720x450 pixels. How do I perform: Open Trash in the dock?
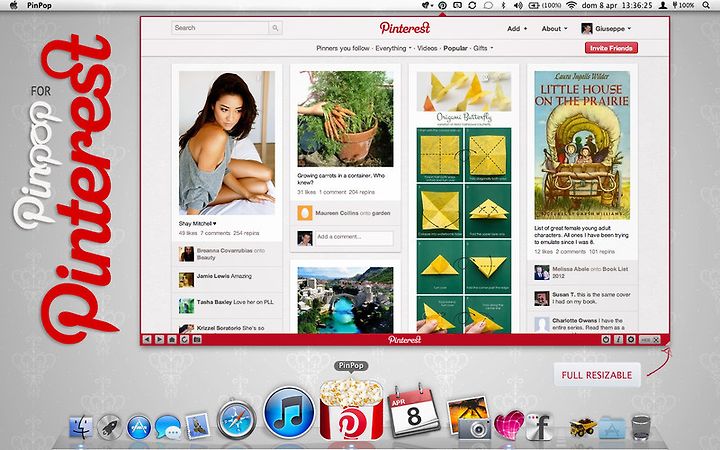click(x=641, y=427)
